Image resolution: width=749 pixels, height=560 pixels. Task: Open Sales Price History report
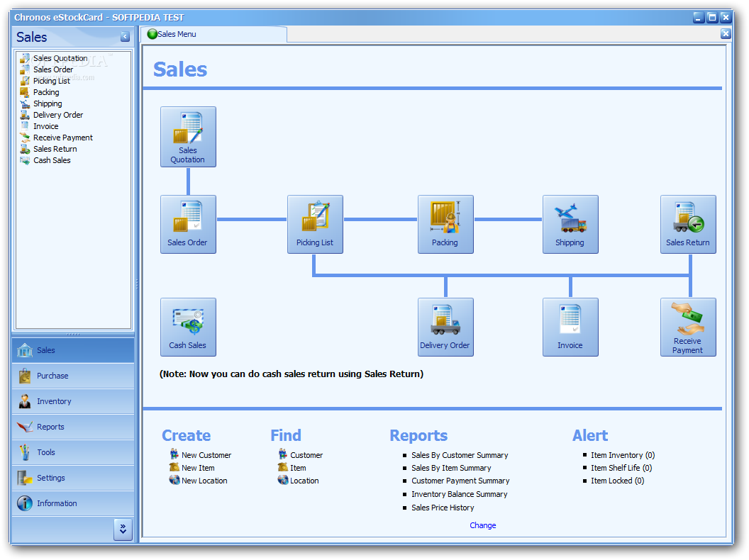pos(443,508)
